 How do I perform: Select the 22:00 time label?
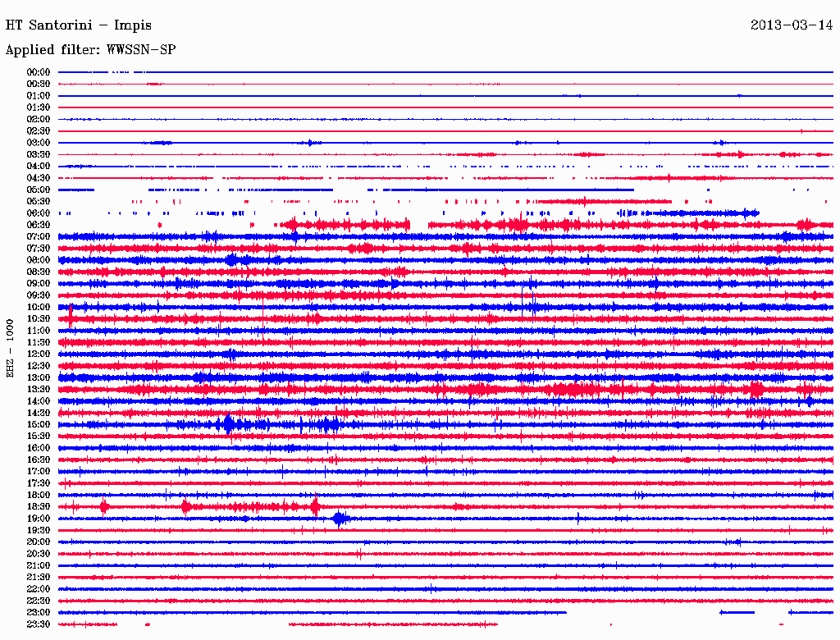point(39,590)
